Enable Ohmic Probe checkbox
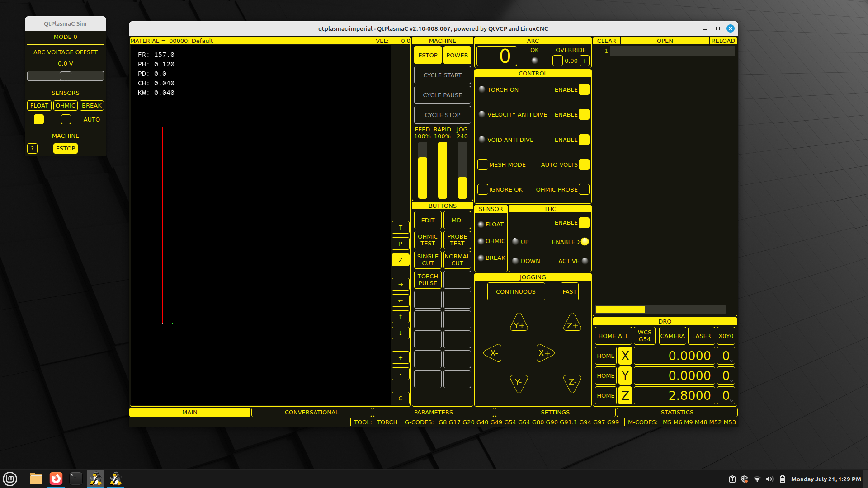 click(x=584, y=189)
